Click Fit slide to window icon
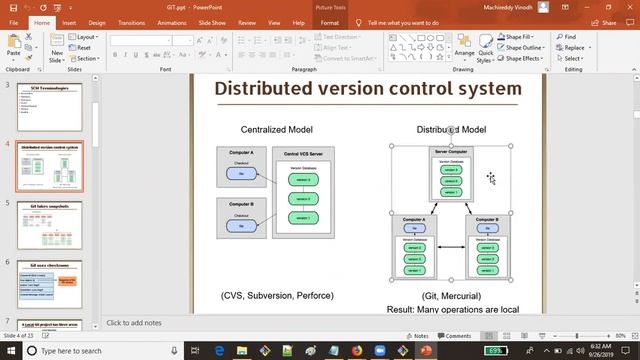The image size is (640, 360). coord(635,336)
